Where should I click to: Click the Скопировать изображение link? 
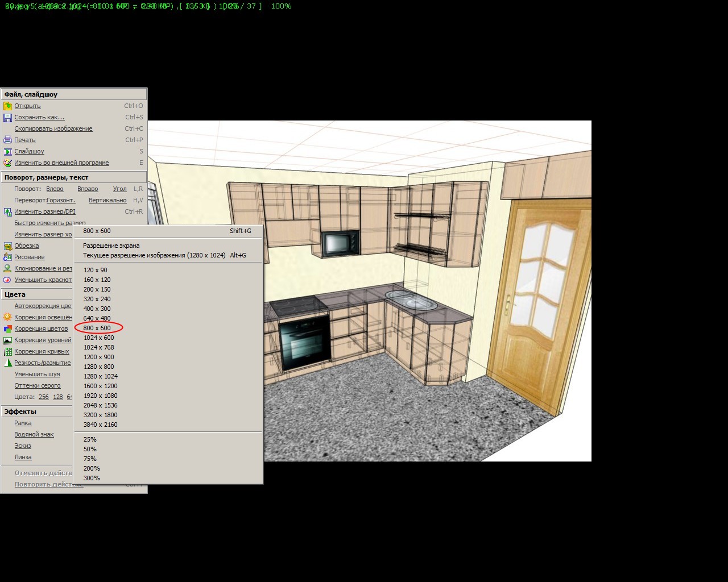tap(53, 129)
